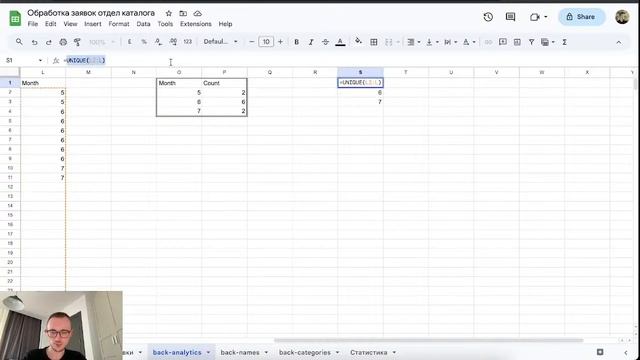The width and height of the screenshot is (640, 360).
Task: Open the Data menu
Action: (x=143, y=24)
